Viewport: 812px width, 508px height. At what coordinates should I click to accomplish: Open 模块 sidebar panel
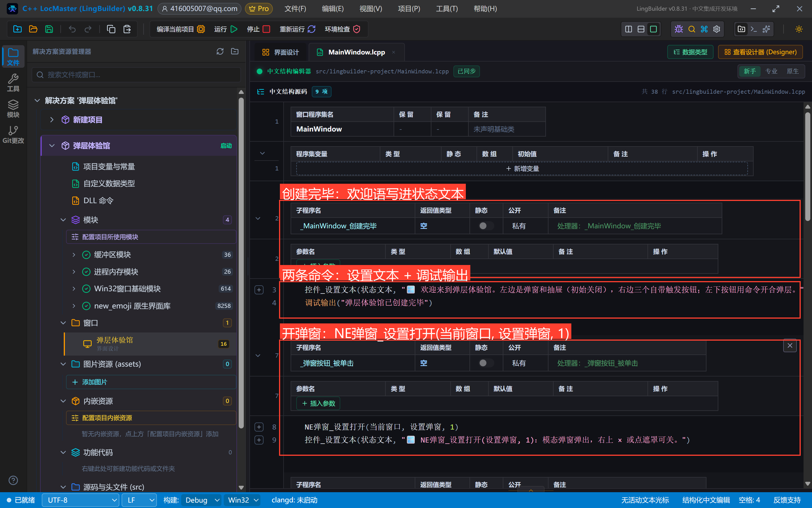point(13,109)
